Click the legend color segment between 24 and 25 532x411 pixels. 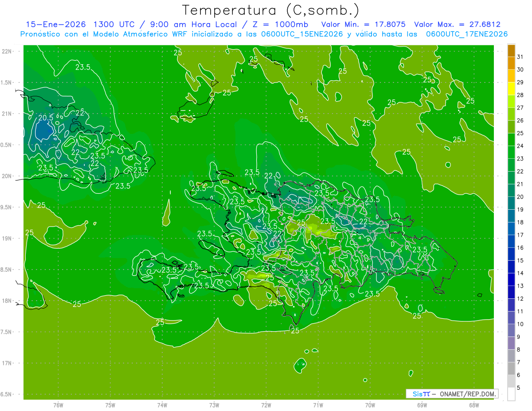point(511,140)
